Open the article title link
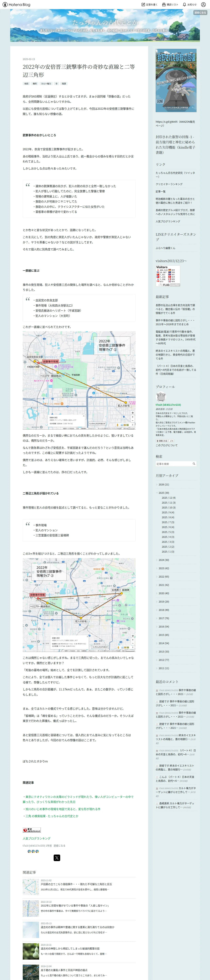210x980 pixels. (79, 70)
